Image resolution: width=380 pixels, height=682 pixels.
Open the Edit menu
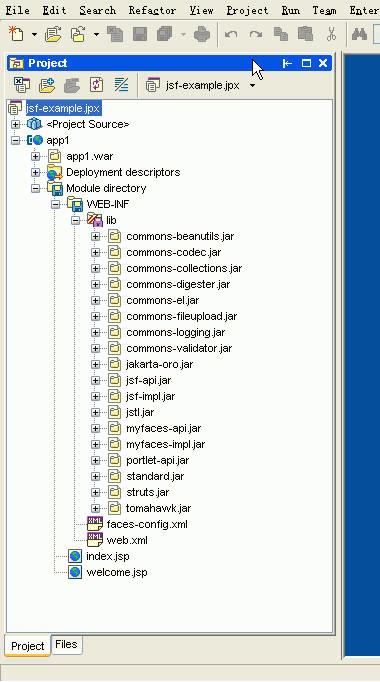pos(54,10)
